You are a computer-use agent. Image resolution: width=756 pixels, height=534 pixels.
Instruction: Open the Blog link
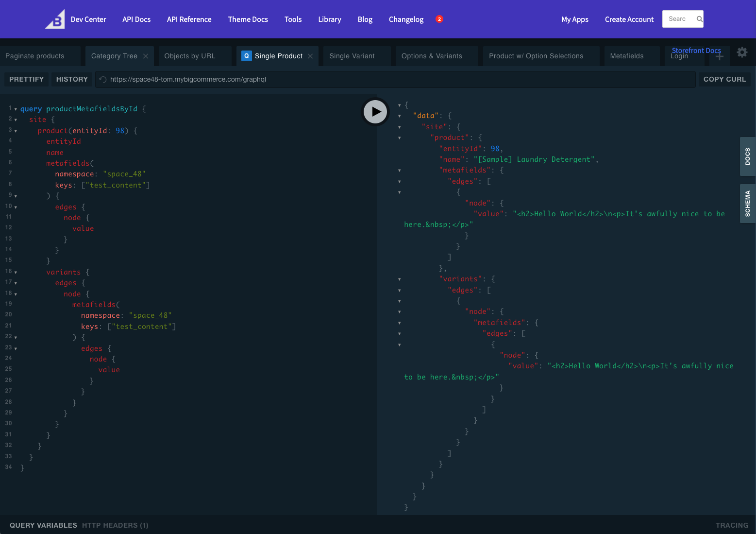coord(365,19)
